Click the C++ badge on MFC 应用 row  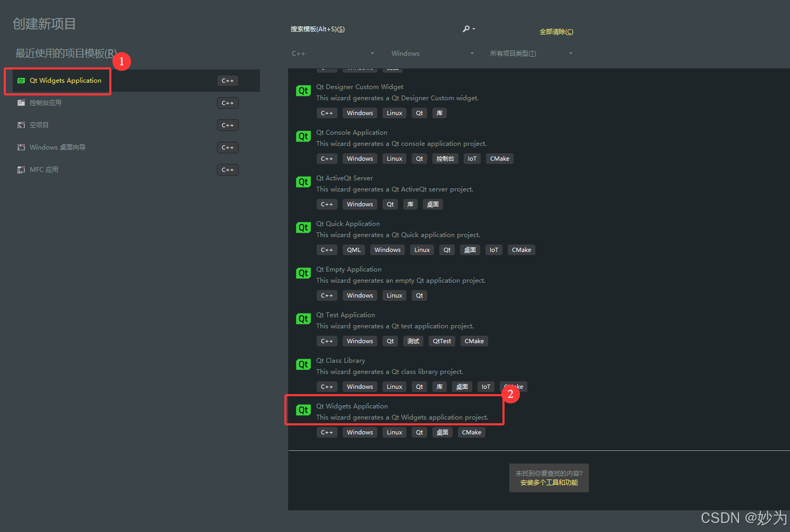(x=228, y=170)
